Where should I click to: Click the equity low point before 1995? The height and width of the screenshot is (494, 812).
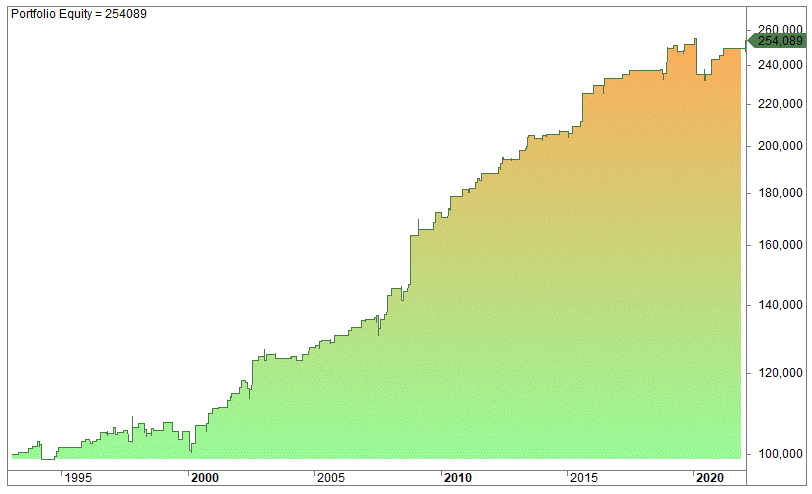[49, 458]
